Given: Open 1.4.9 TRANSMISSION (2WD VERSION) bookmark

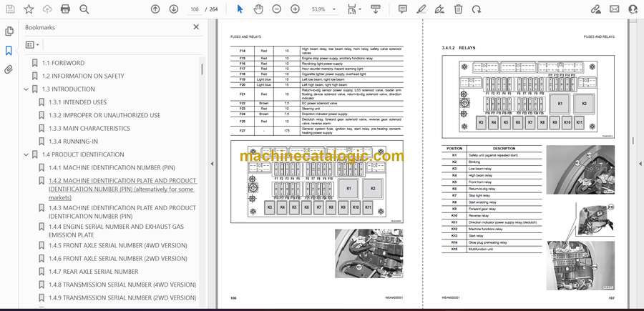Looking at the screenshot, I should pyautogui.click(x=122, y=298).
